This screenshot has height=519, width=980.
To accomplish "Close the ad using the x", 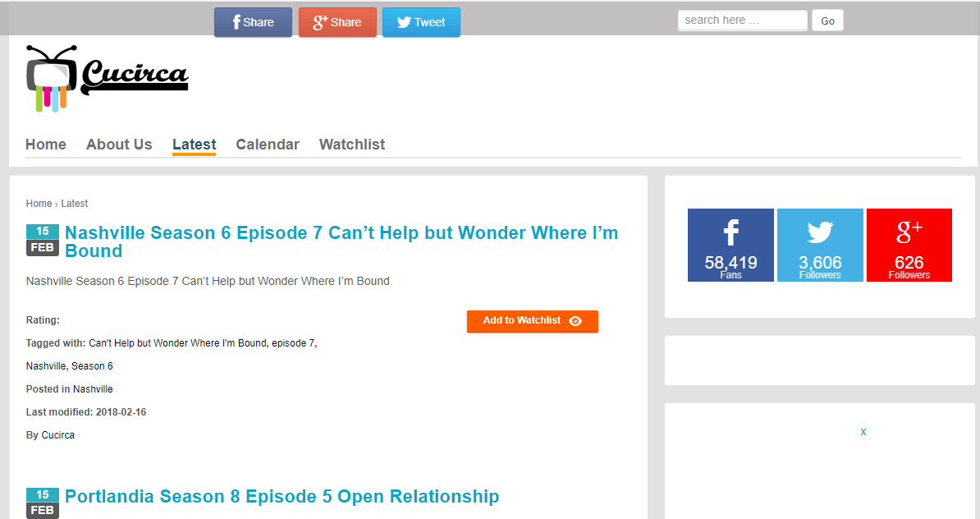I will [x=863, y=432].
